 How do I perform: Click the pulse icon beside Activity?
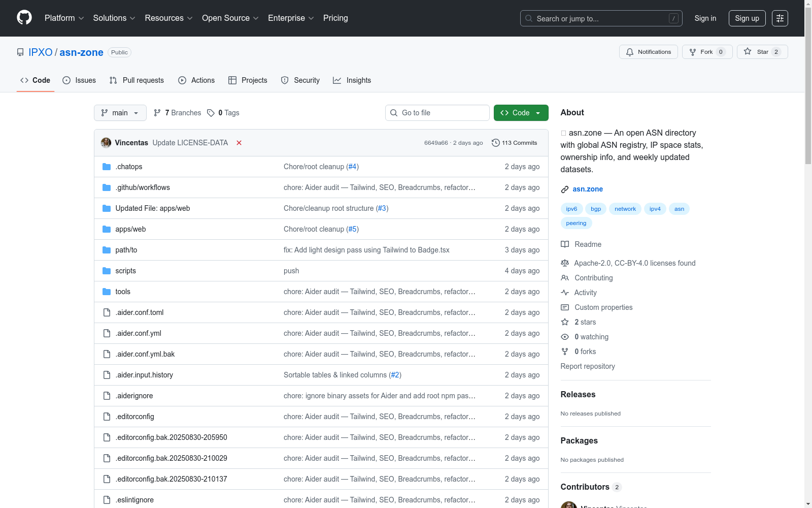point(565,293)
